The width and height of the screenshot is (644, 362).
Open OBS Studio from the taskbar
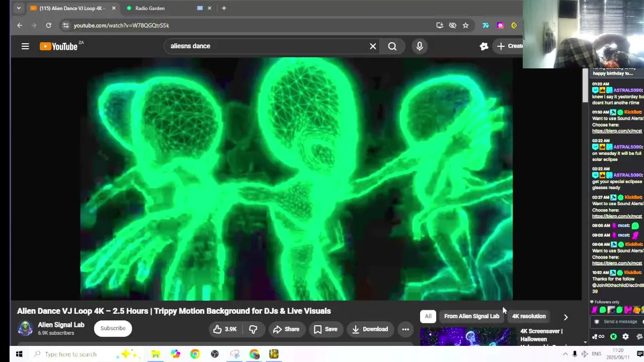pyautogui.click(x=215, y=354)
